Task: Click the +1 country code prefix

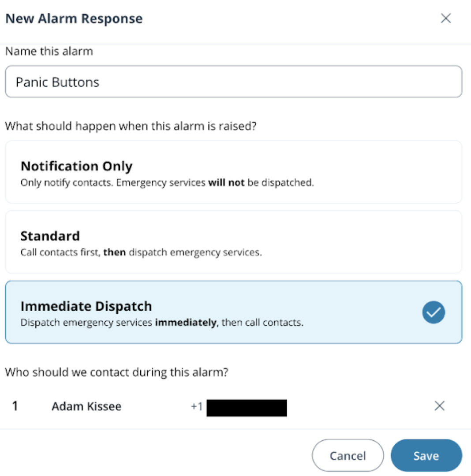Action: [197, 406]
